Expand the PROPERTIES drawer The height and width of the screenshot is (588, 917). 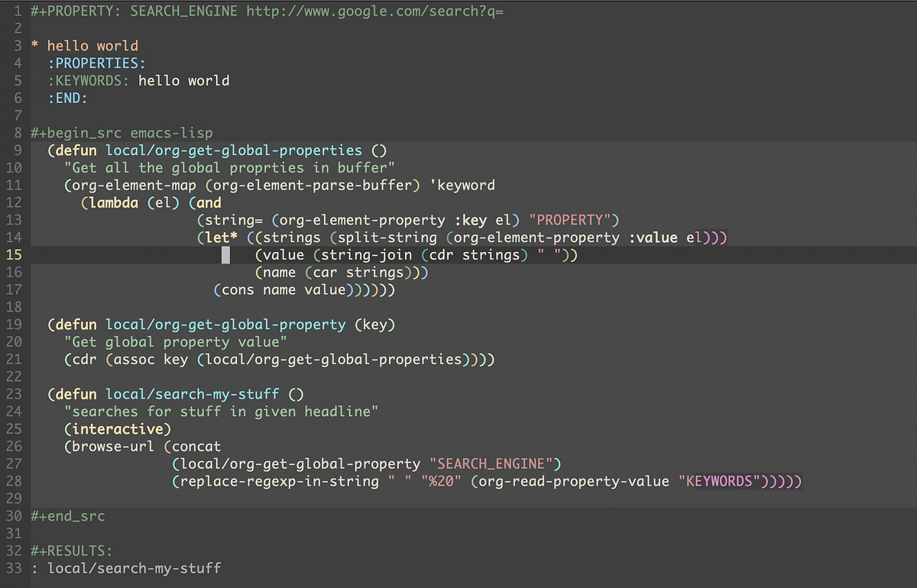click(x=96, y=63)
